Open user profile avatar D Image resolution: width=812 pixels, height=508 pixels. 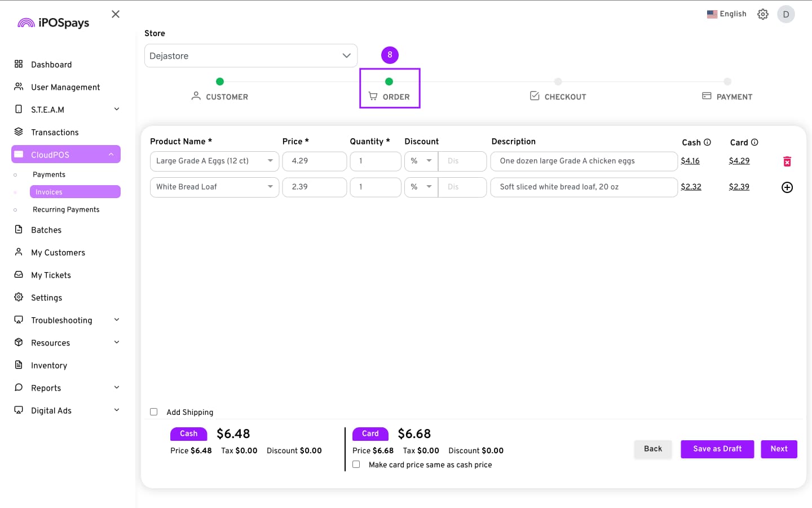point(785,14)
